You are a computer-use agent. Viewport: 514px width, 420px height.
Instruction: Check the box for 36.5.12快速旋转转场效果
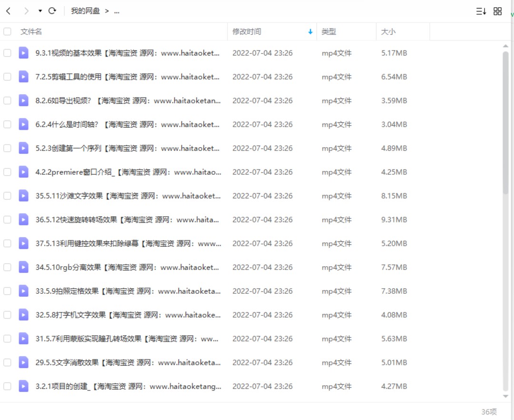[7, 220]
